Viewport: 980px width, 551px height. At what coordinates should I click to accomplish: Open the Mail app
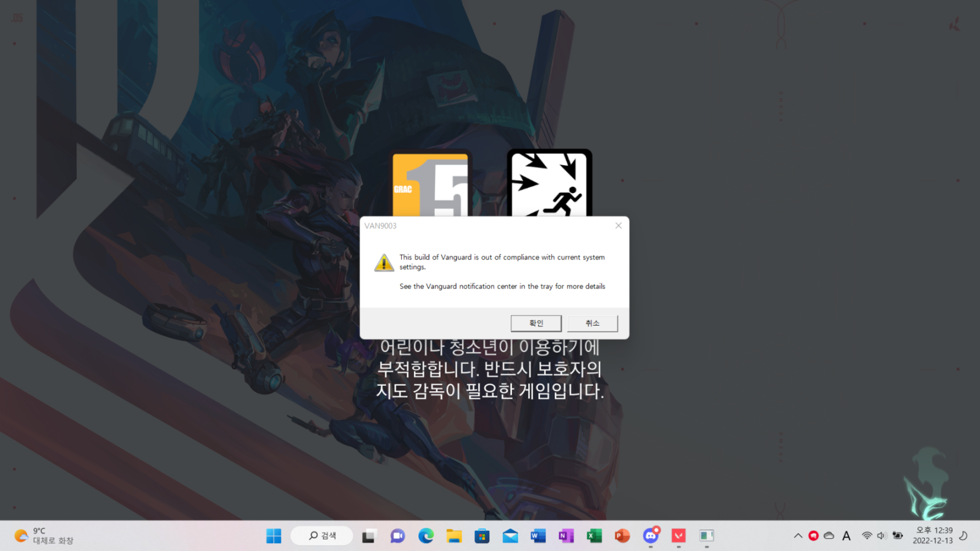click(x=510, y=536)
